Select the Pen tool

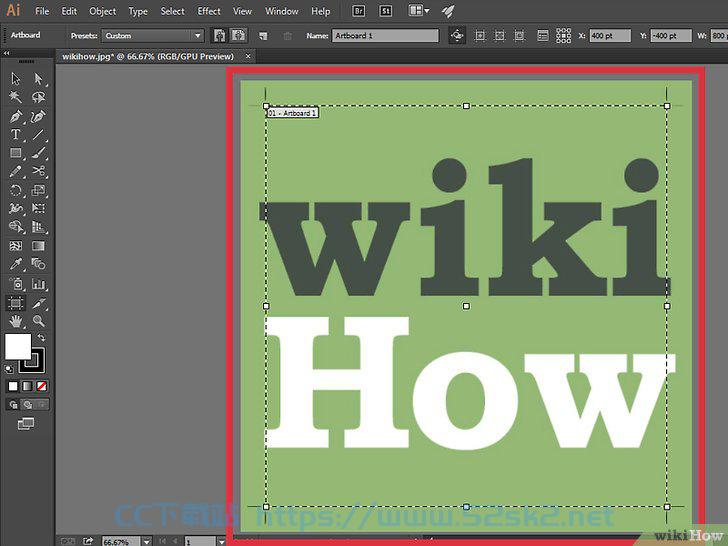pyautogui.click(x=16, y=116)
